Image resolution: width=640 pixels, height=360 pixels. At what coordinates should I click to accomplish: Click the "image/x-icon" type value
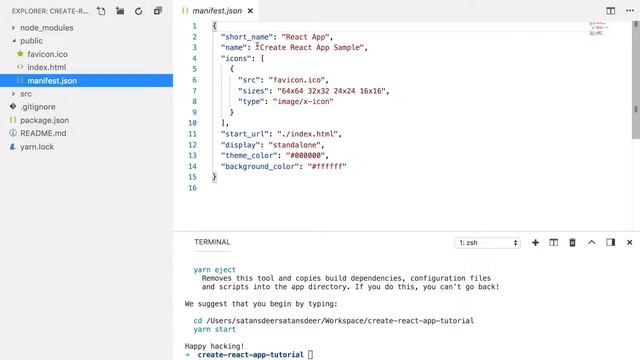(x=303, y=102)
